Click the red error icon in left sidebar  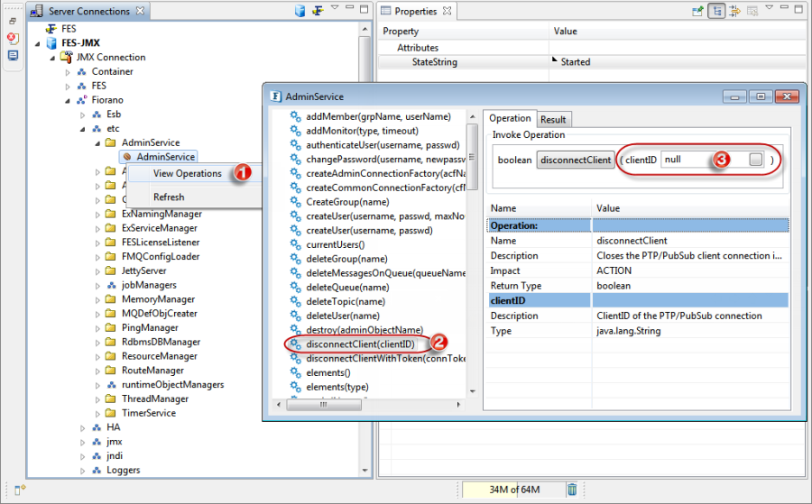[x=13, y=38]
